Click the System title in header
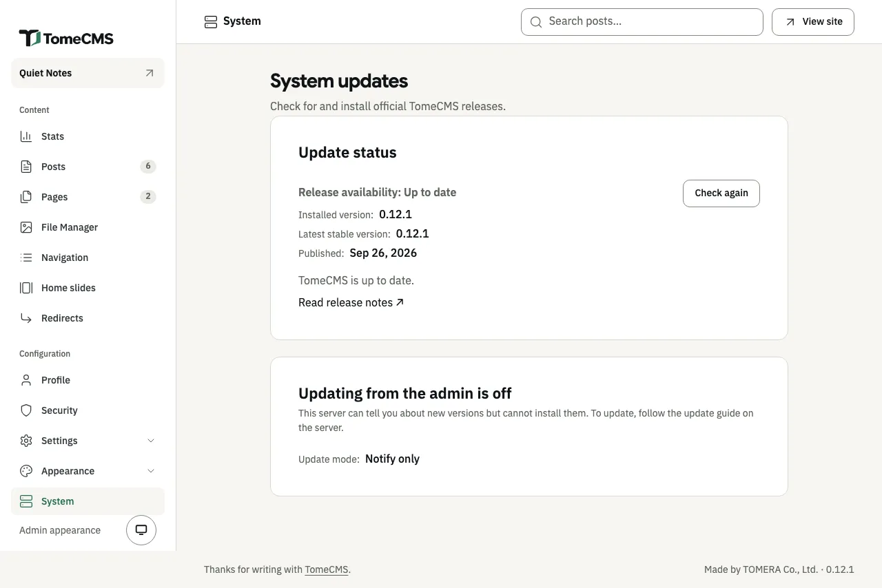 pyautogui.click(x=242, y=21)
